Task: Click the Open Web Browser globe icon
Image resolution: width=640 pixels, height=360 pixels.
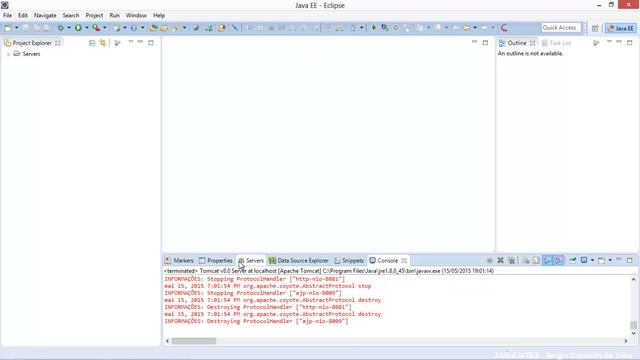Action: [x=196, y=28]
